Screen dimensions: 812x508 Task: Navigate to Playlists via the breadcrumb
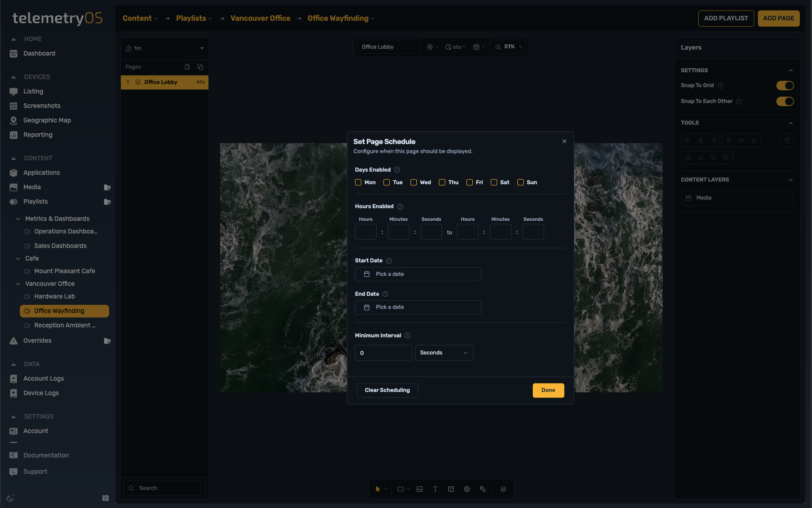click(x=191, y=18)
